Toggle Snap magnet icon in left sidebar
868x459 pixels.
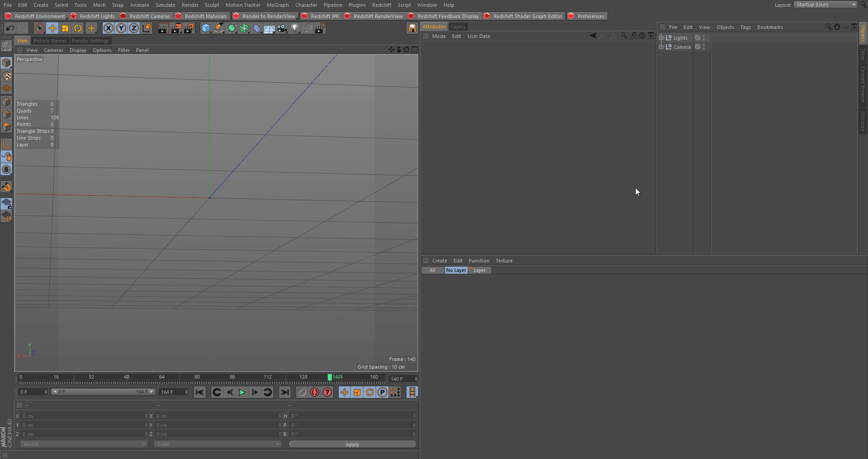pyautogui.click(x=6, y=187)
